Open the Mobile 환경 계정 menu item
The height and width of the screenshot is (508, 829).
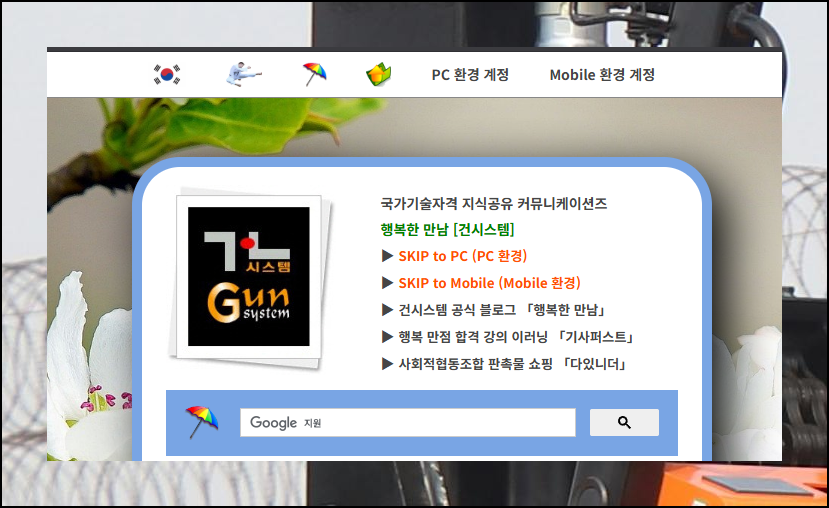click(602, 75)
